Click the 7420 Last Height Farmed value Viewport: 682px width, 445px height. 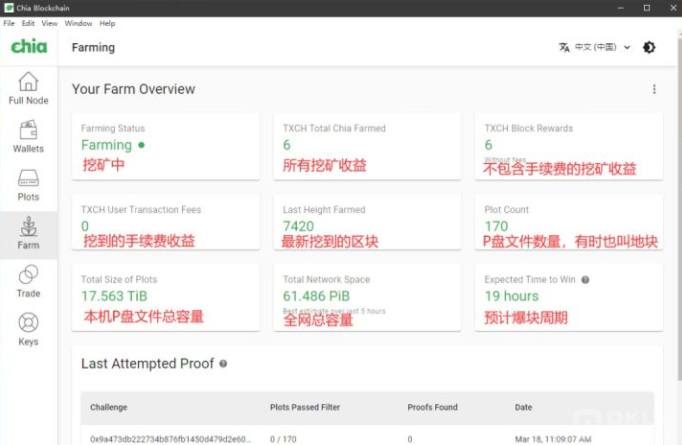click(x=298, y=226)
